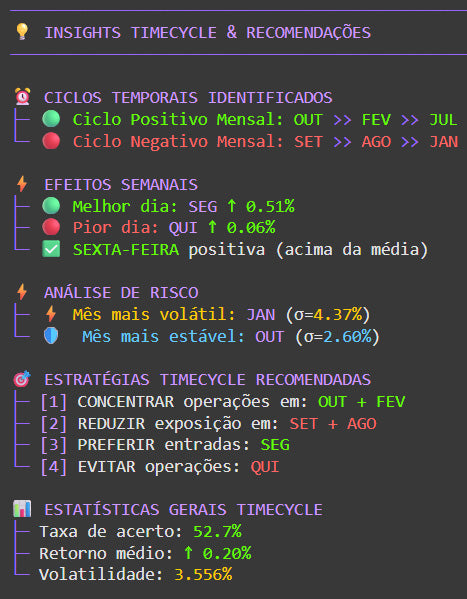Click the label Pior dia:
Screen dimensions: 467x599
pyautogui.click(x=115, y=228)
